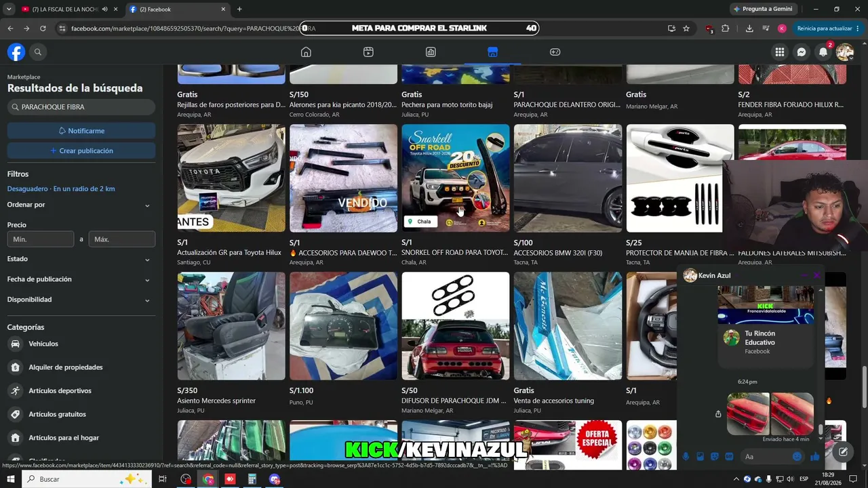
Task: Open the Snorkel Off Road listing photo
Action: [456, 178]
